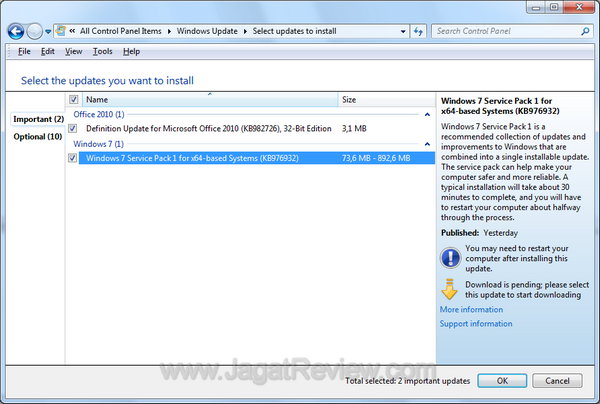Click the Forward navigation arrow button

pos(37,31)
